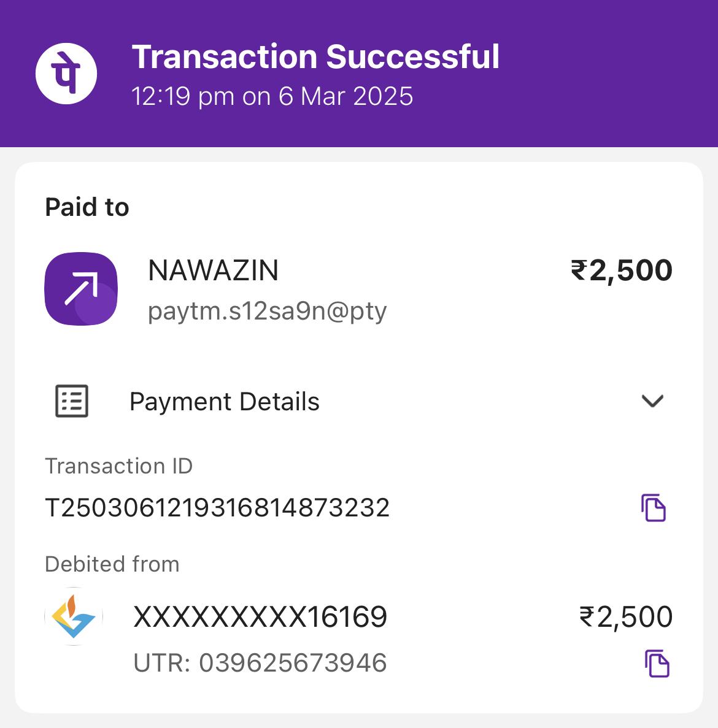The image size is (718, 728).
Task: Tap the Payment Details label
Action: pos(224,402)
